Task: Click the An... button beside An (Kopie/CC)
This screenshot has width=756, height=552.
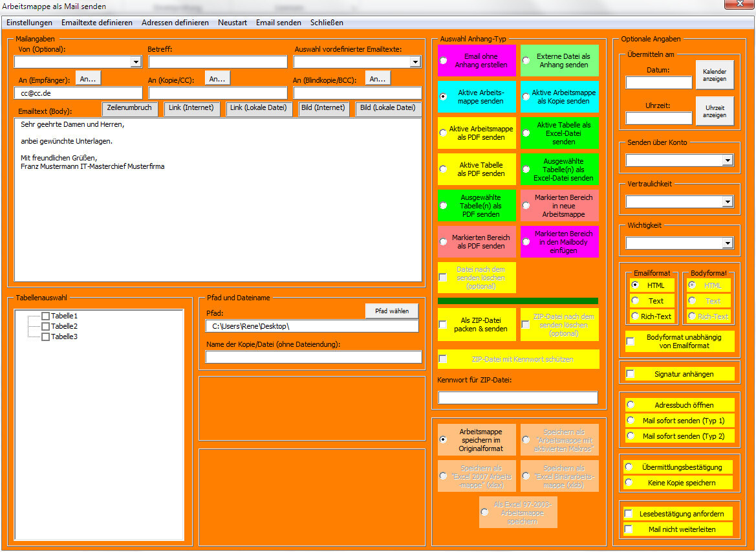Action: pyautogui.click(x=217, y=78)
